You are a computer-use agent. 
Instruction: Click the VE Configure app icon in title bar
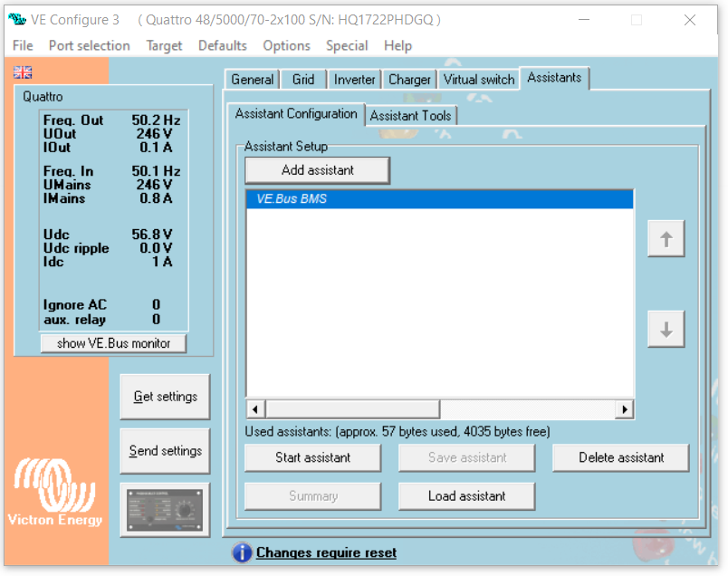point(17,20)
